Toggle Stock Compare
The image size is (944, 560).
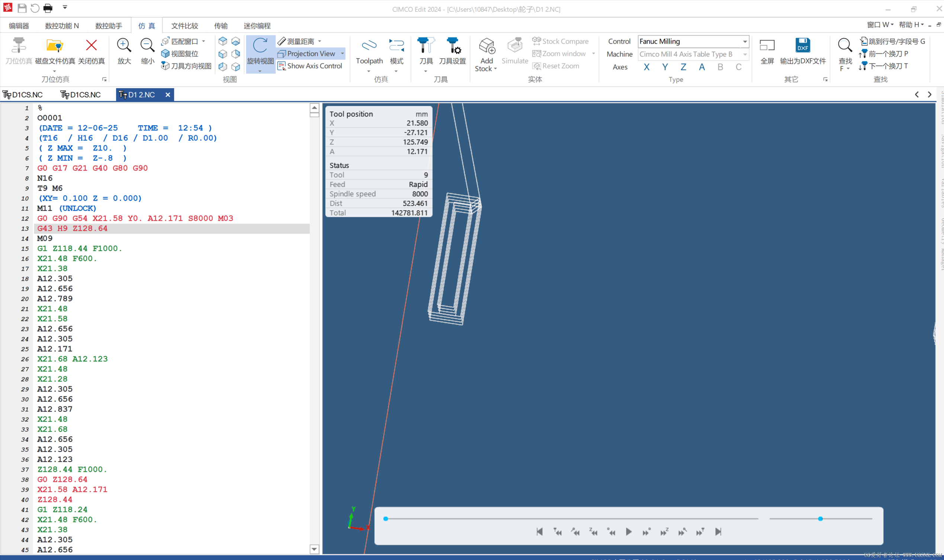561,41
